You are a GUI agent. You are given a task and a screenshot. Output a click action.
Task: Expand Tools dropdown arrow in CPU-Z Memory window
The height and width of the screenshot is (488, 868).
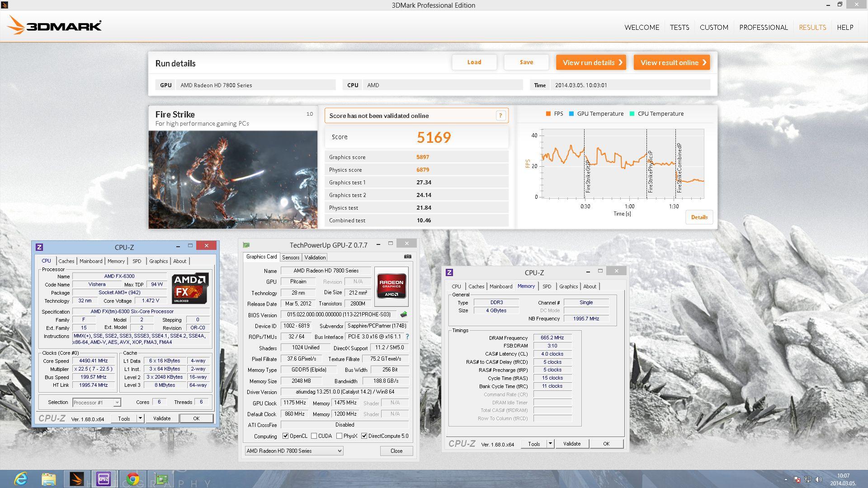550,444
